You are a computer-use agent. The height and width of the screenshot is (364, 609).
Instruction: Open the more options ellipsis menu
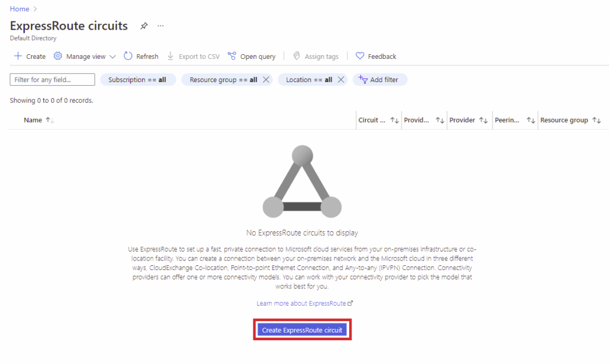click(x=161, y=26)
